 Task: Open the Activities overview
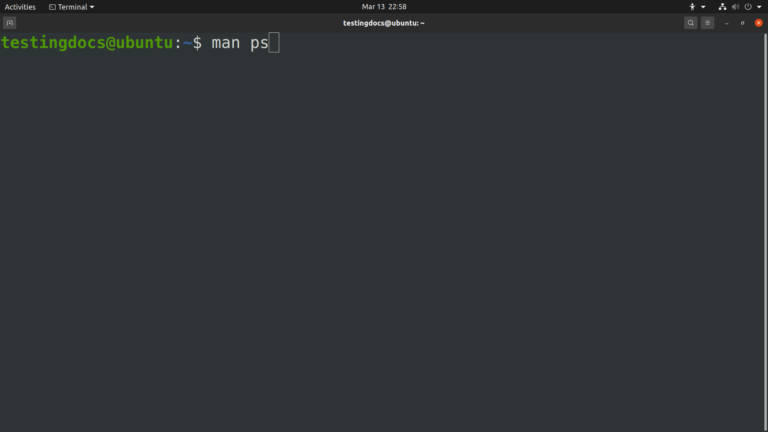point(20,7)
